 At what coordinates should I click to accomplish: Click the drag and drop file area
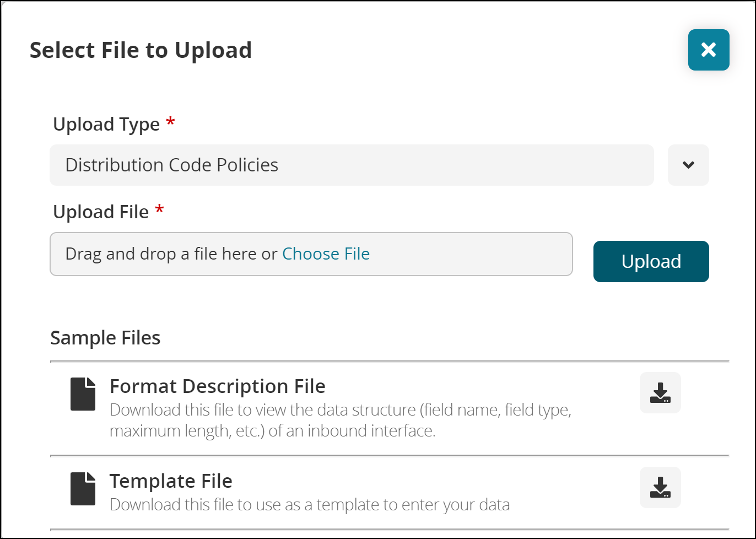tap(165, 254)
